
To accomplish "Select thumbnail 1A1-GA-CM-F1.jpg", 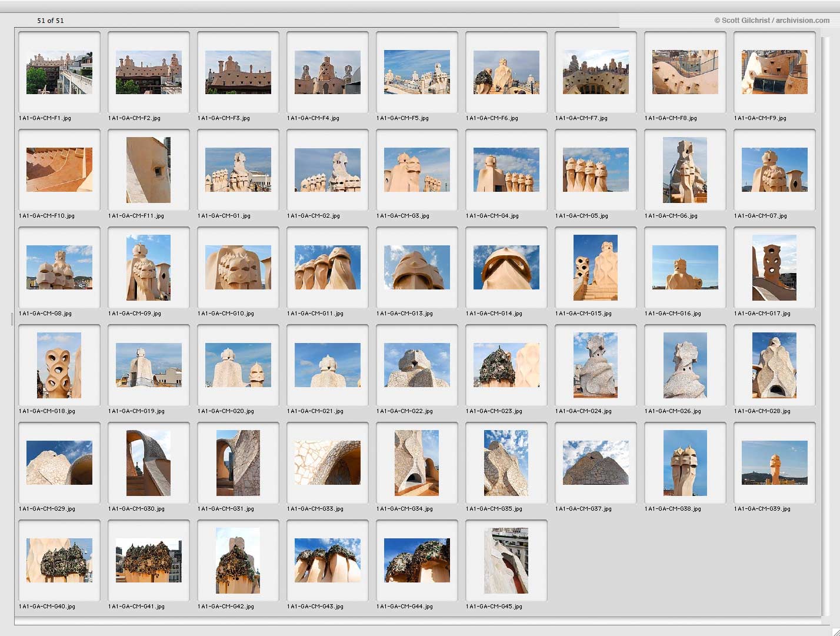I will [59, 72].
